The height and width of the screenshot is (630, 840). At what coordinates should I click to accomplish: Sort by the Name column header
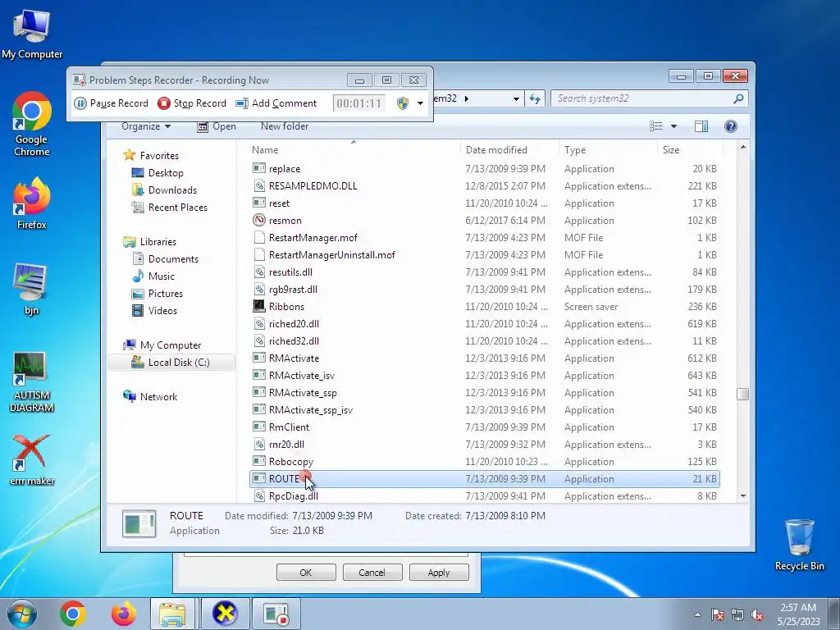pyautogui.click(x=354, y=150)
